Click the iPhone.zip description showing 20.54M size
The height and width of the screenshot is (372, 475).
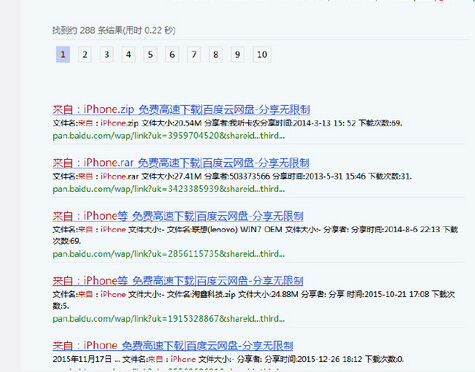click(x=228, y=123)
